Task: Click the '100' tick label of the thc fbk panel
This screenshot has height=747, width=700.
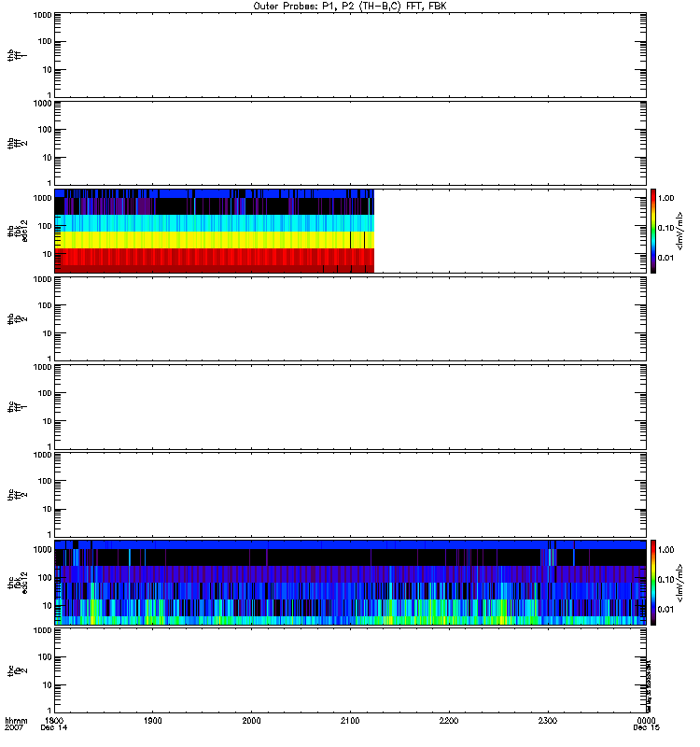Action: [x=45, y=578]
